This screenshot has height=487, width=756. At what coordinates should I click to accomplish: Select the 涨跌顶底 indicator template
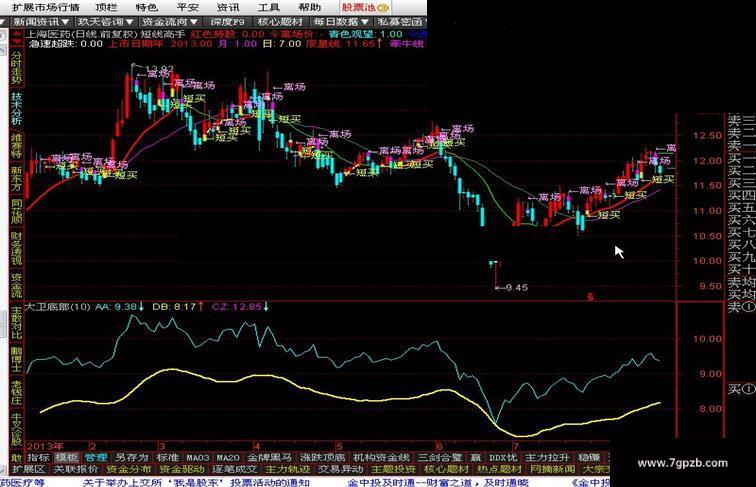323,457
